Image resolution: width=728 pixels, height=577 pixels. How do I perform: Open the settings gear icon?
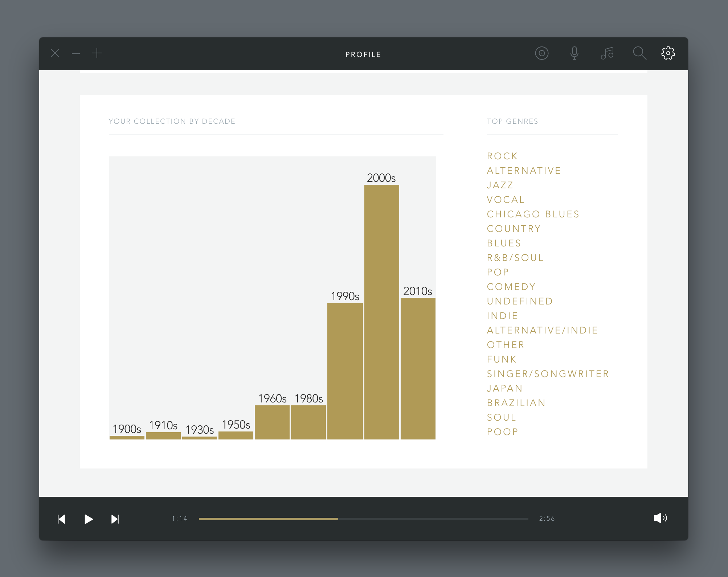668,53
